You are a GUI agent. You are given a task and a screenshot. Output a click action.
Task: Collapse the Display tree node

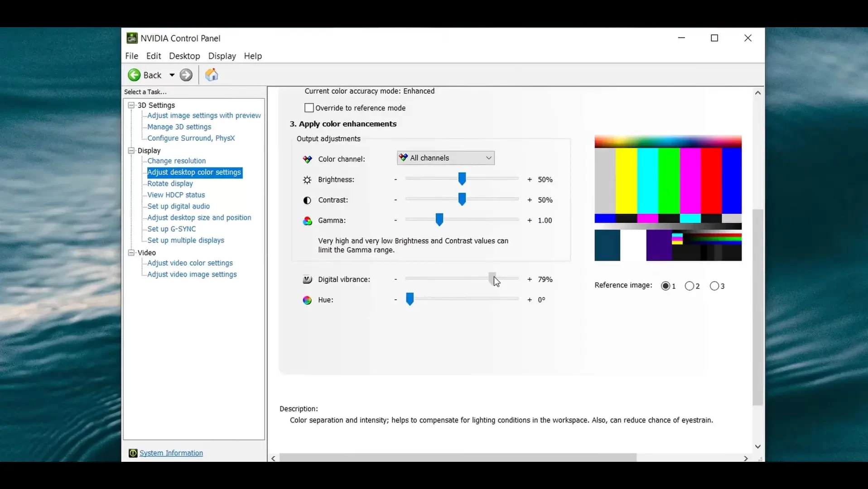[131, 150]
